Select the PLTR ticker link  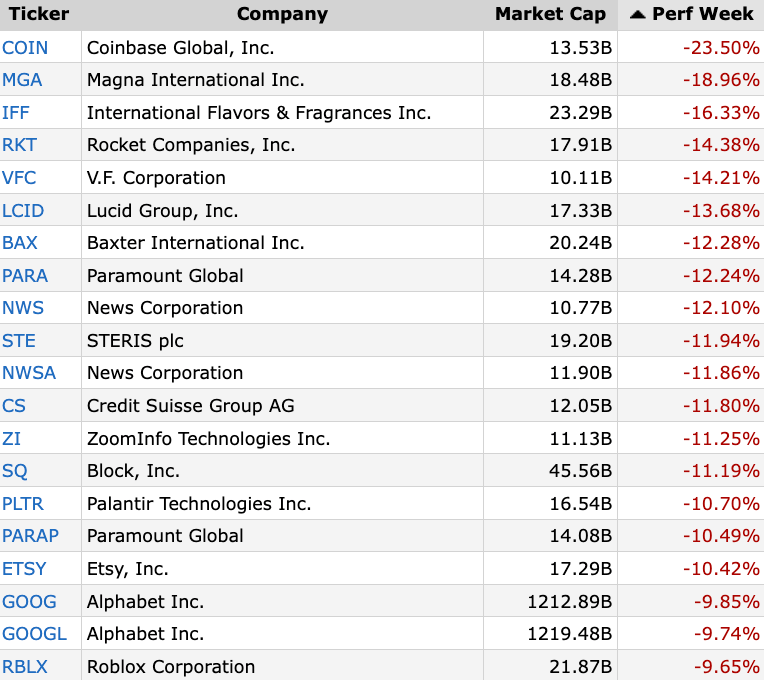(x=23, y=504)
